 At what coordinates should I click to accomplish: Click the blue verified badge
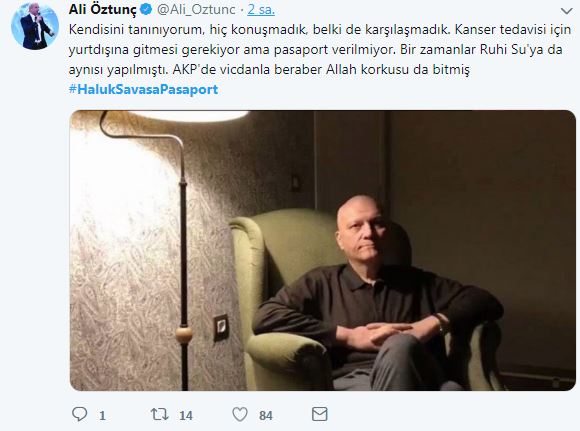pos(146,9)
